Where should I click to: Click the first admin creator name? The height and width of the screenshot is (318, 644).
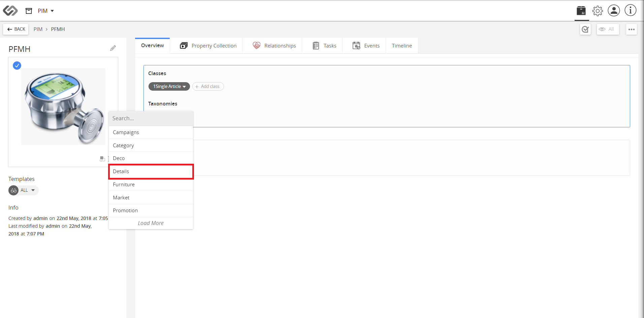click(x=40, y=218)
